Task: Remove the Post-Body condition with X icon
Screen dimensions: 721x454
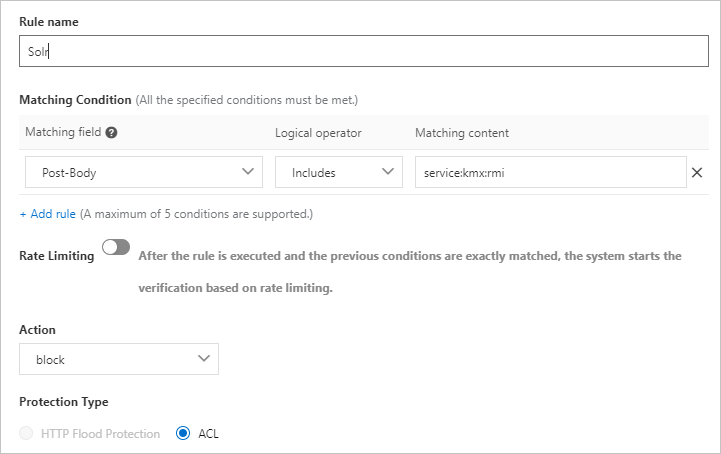Action: pyautogui.click(x=697, y=173)
